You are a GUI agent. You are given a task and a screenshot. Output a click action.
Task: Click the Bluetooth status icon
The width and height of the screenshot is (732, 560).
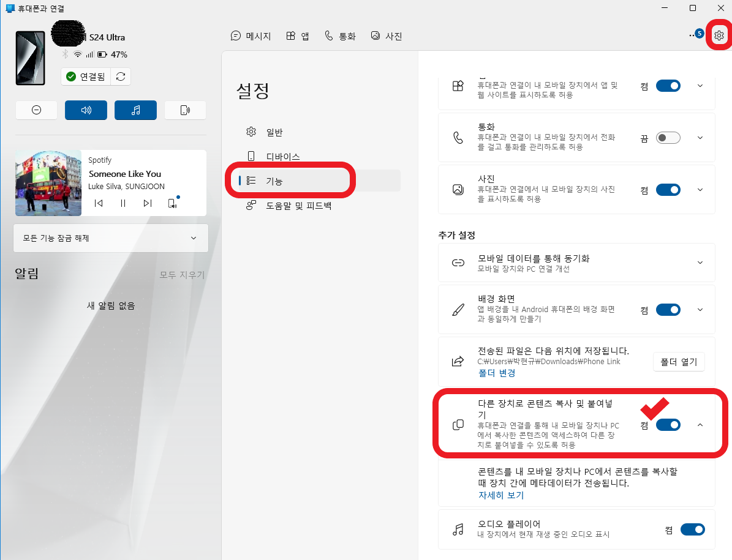(x=66, y=54)
